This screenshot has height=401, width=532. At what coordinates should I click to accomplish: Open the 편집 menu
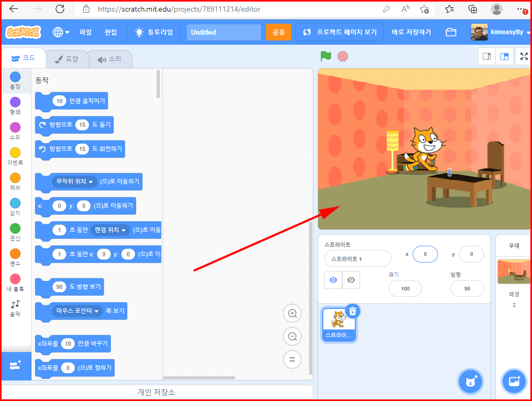click(110, 32)
